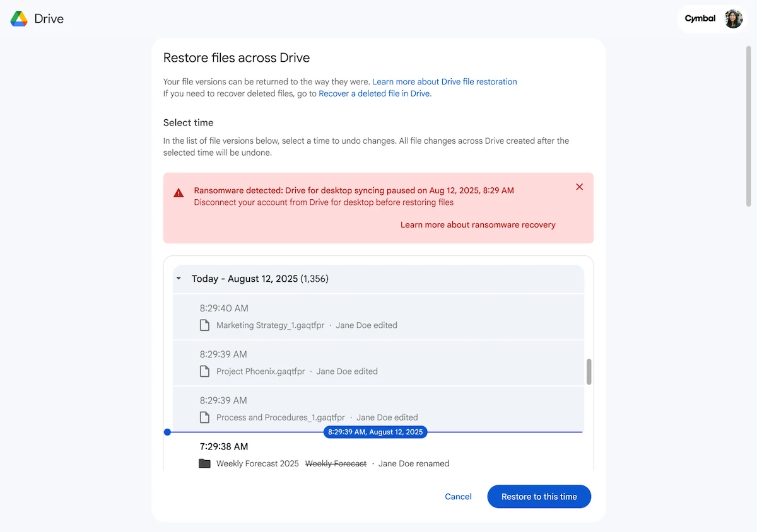The width and height of the screenshot is (757, 532).
Task: Select the file icon beside Process and Procedures_1.gaqtfpr
Action: pyautogui.click(x=204, y=417)
